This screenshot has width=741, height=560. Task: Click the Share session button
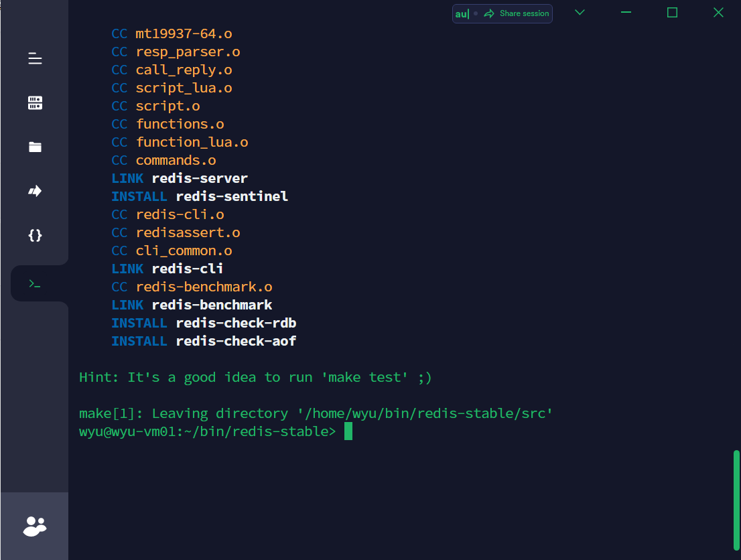point(517,13)
